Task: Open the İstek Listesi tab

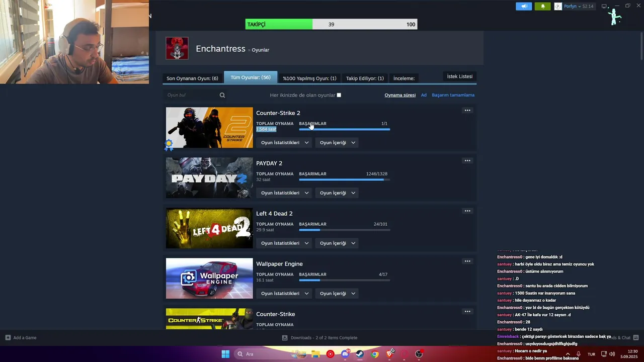Action: point(460,76)
